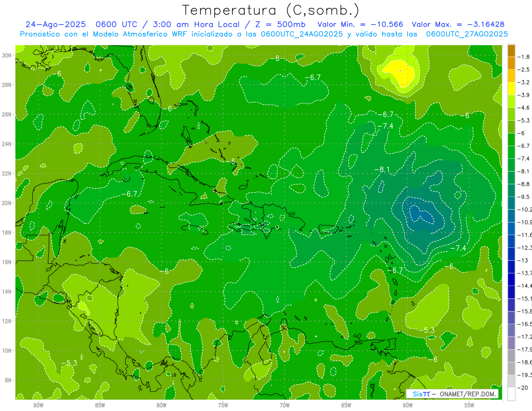Click the '-17.2' color scale label
Image resolution: width=532 pixels, height=411 pixels.
(524, 337)
